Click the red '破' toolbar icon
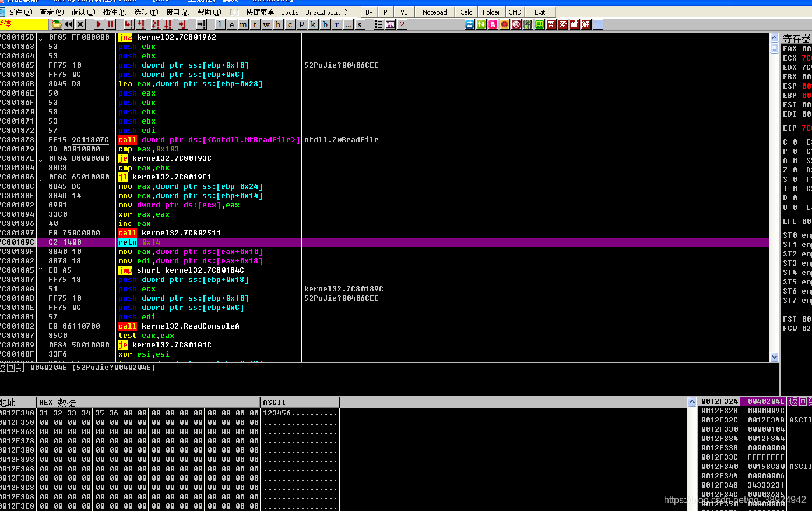Screen dimensions: 812x511 pos(575,24)
